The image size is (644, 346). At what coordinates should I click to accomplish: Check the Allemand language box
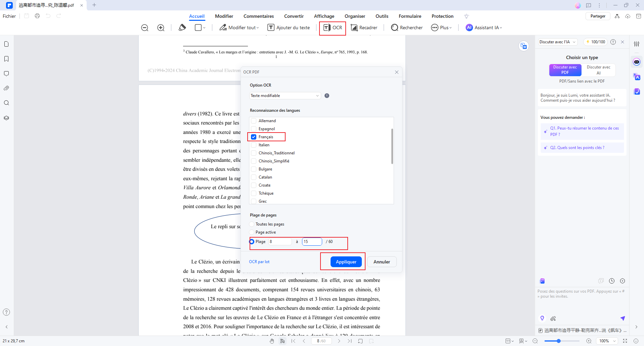(x=254, y=121)
